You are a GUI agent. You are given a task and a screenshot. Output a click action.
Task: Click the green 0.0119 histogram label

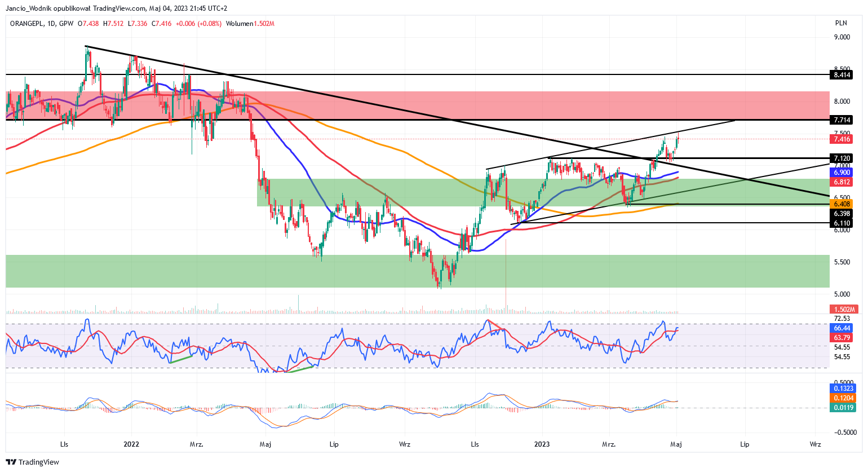[x=844, y=408]
